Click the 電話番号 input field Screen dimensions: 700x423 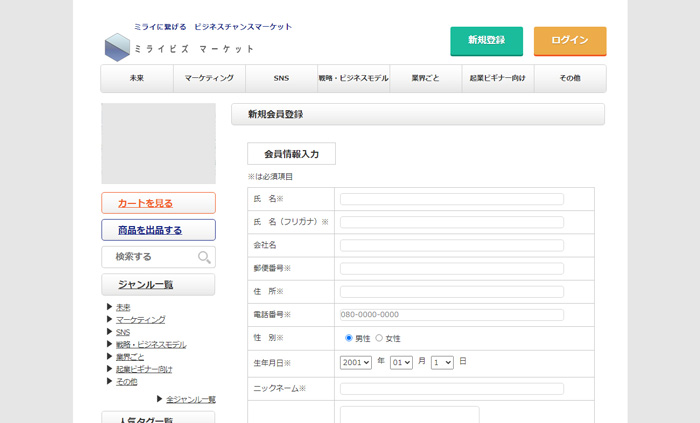point(451,315)
